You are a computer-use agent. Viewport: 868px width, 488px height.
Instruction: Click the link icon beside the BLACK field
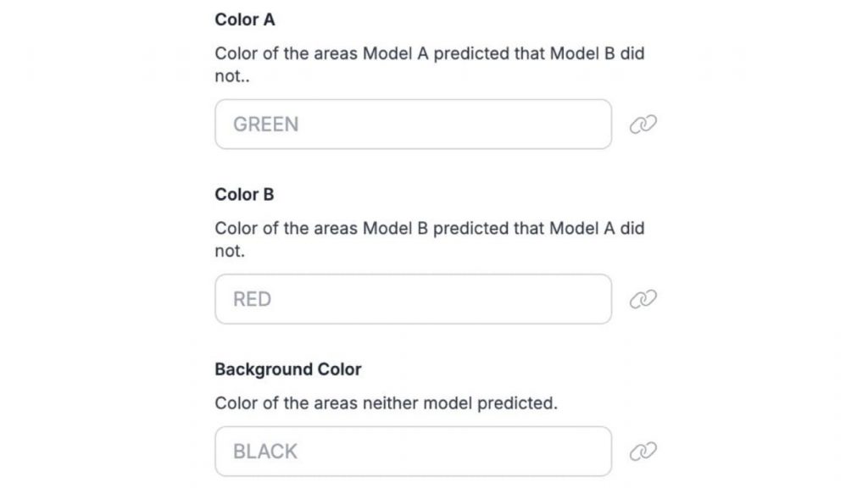click(643, 452)
